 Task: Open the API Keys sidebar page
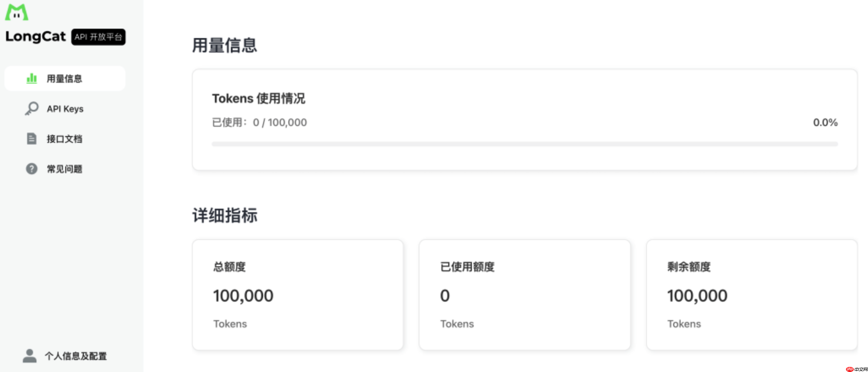65,108
